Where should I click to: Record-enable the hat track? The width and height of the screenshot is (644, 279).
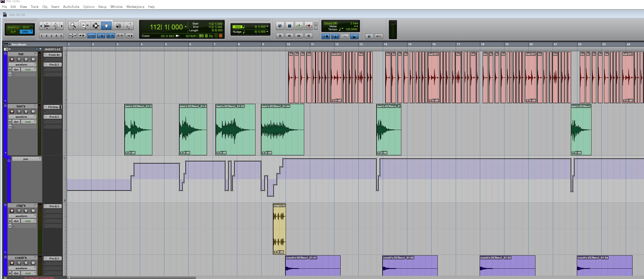tap(12, 59)
